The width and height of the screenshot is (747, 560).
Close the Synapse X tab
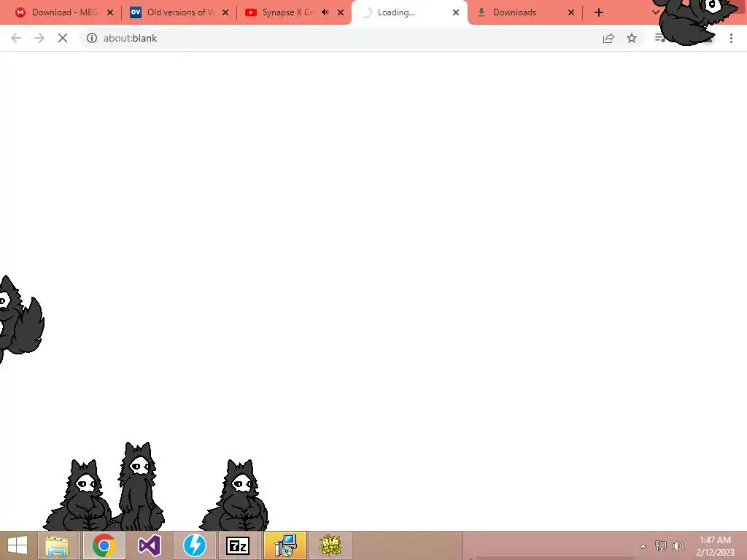click(341, 12)
